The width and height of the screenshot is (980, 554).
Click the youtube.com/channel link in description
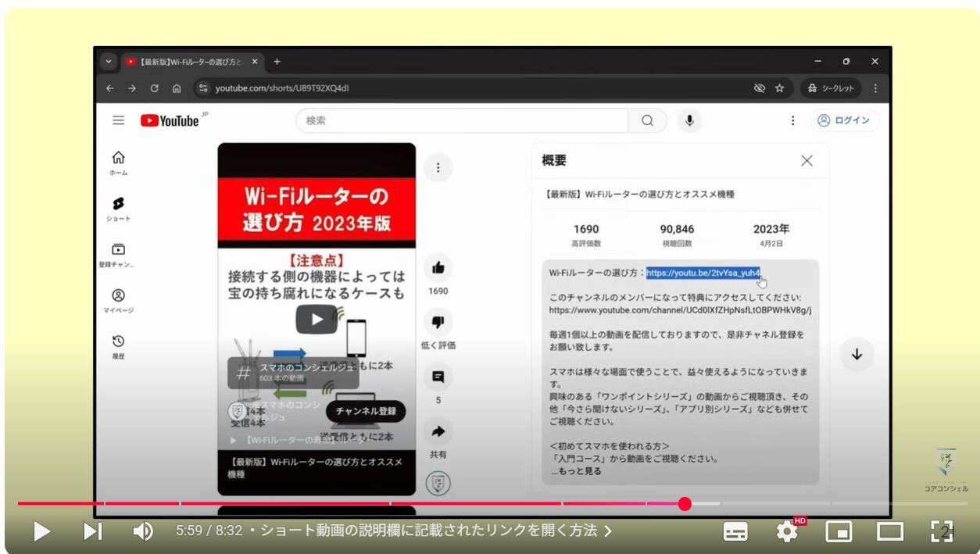[680, 310]
